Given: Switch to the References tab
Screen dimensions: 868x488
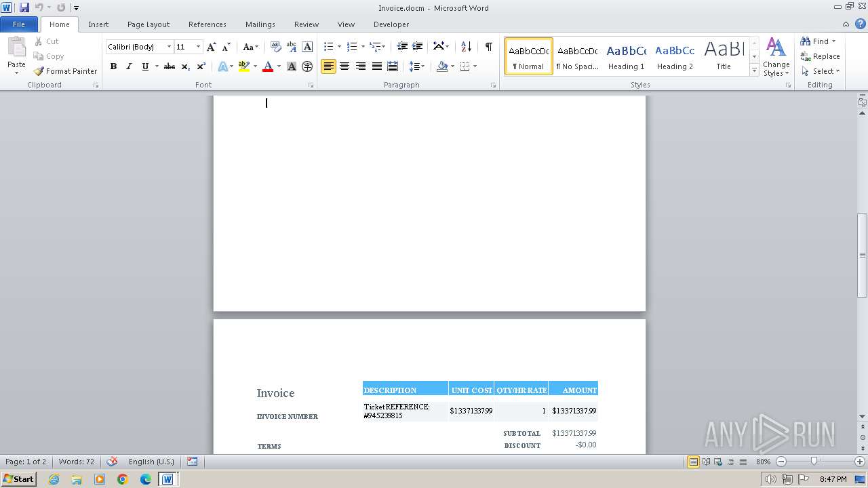Looking at the screenshot, I should 208,24.
